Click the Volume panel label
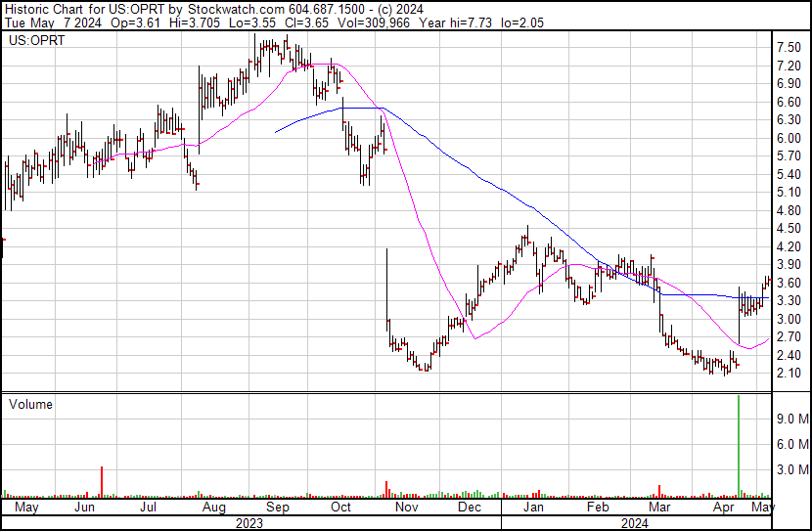Image resolution: width=812 pixels, height=531 pixels. click(30, 404)
